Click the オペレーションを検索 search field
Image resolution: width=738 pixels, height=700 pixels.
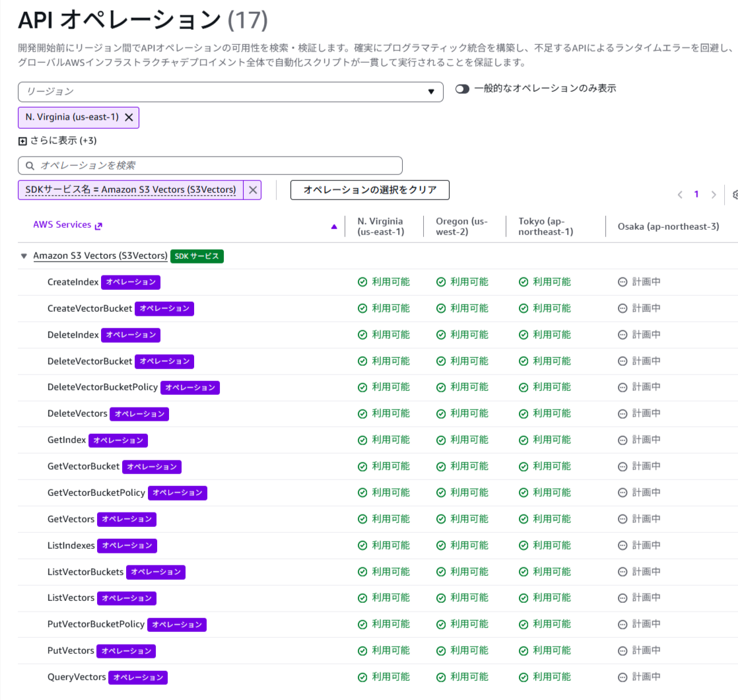210,166
